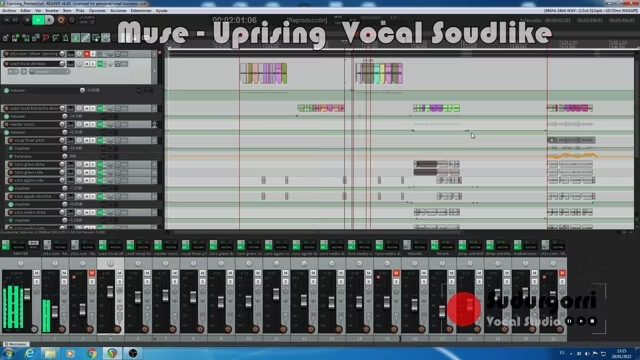Viewport: 640px width, 360px height.
Task: Open FX chain of Lead Vocal afinado track
Action: pos(100,64)
